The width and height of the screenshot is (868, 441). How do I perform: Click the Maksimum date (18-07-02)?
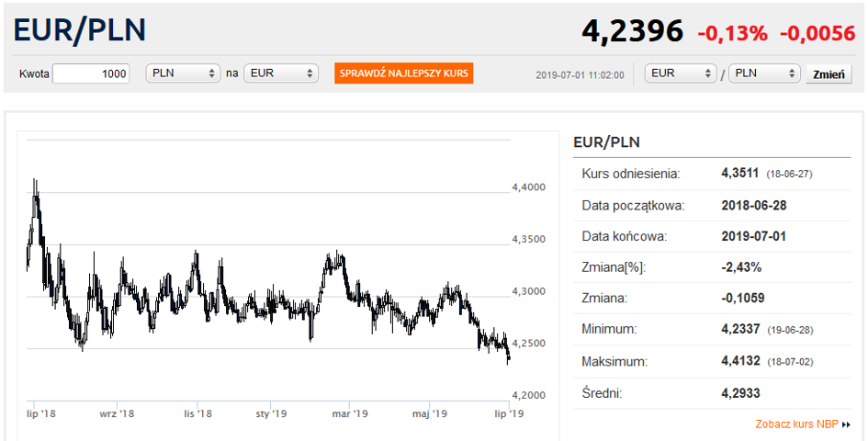[790, 363]
